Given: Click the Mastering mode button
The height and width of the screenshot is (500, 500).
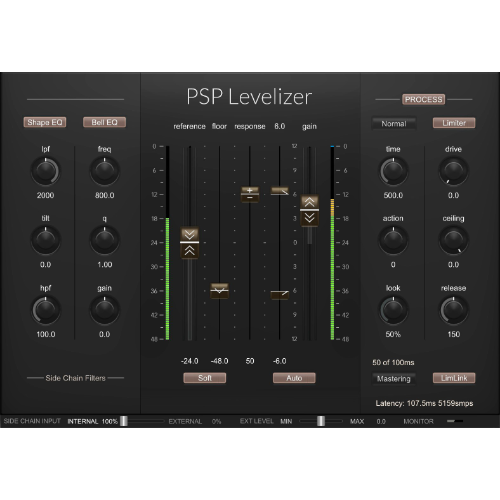Looking at the screenshot, I should 394,379.
